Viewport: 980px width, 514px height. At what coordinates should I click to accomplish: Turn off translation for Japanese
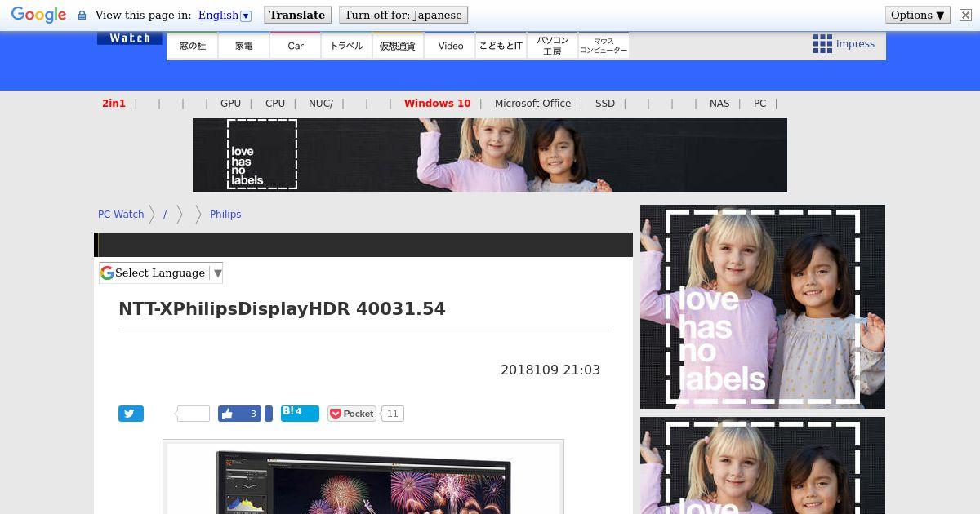[403, 15]
